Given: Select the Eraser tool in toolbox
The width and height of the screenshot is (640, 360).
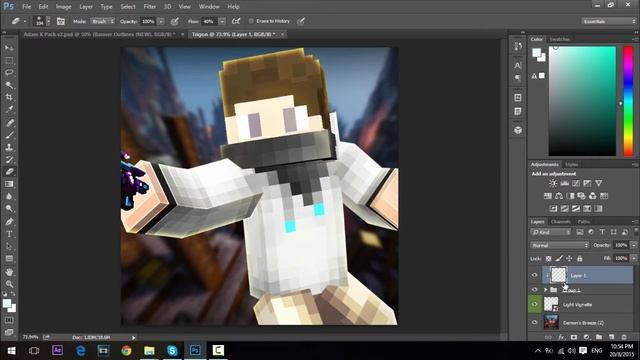Looking at the screenshot, I should pyautogui.click(x=9, y=172).
